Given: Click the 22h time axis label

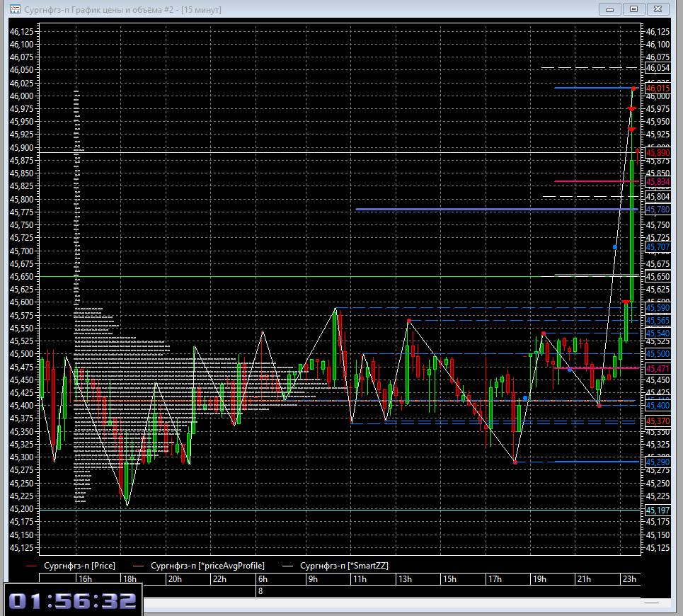Looking at the screenshot, I should coord(219,579).
